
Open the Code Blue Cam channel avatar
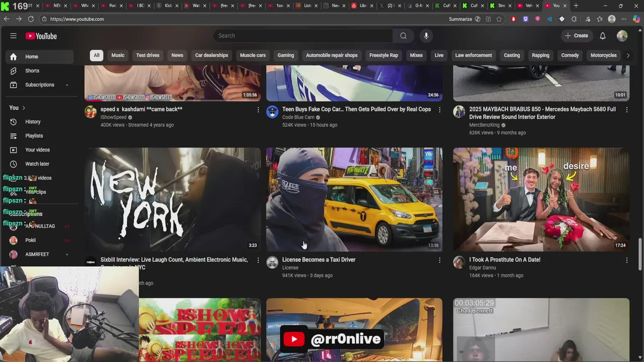tap(272, 112)
